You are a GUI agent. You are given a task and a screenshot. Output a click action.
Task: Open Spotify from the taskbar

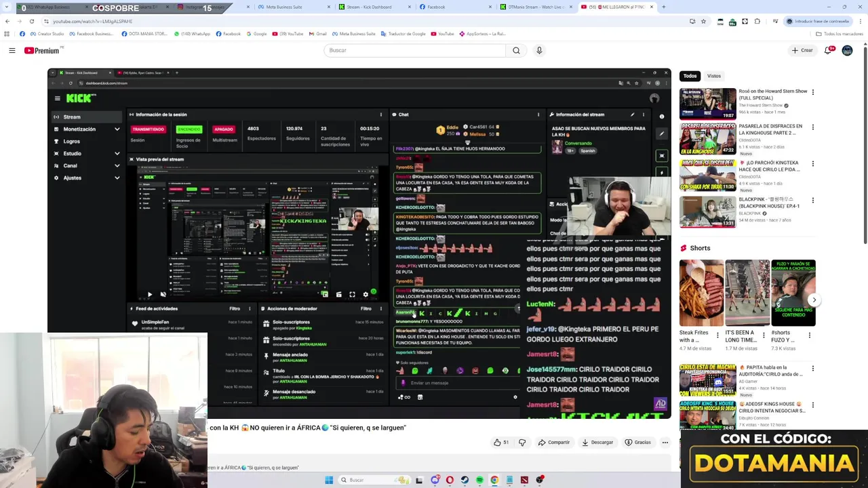[x=479, y=480]
